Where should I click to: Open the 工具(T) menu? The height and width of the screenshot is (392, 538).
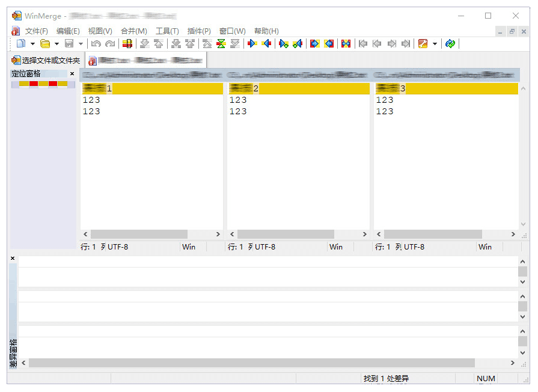point(167,31)
